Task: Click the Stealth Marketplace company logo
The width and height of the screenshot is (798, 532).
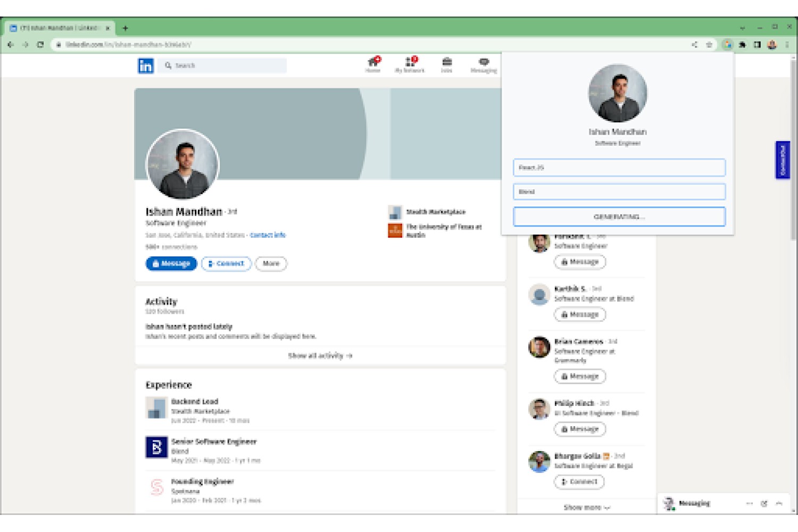Action: point(395,212)
